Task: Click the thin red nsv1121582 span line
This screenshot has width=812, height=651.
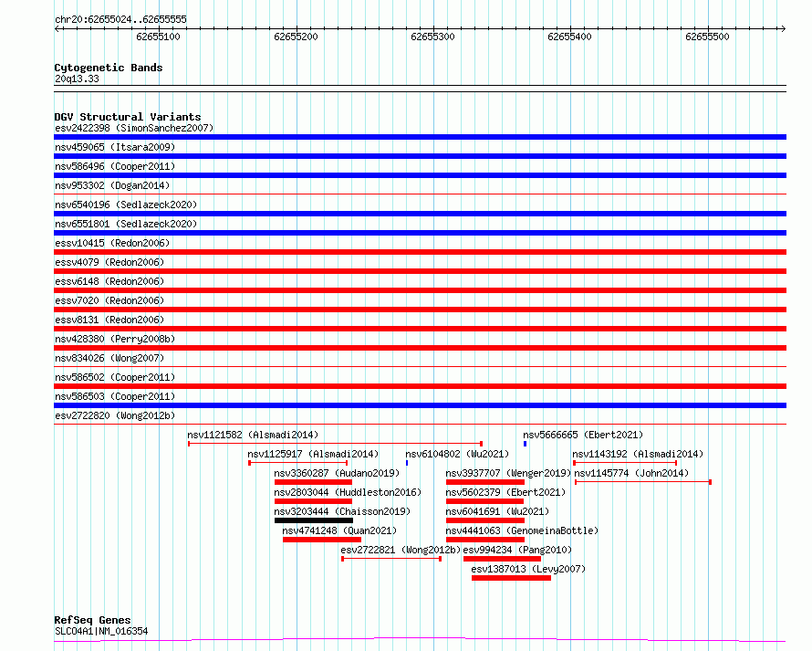Action: (335, 444)
